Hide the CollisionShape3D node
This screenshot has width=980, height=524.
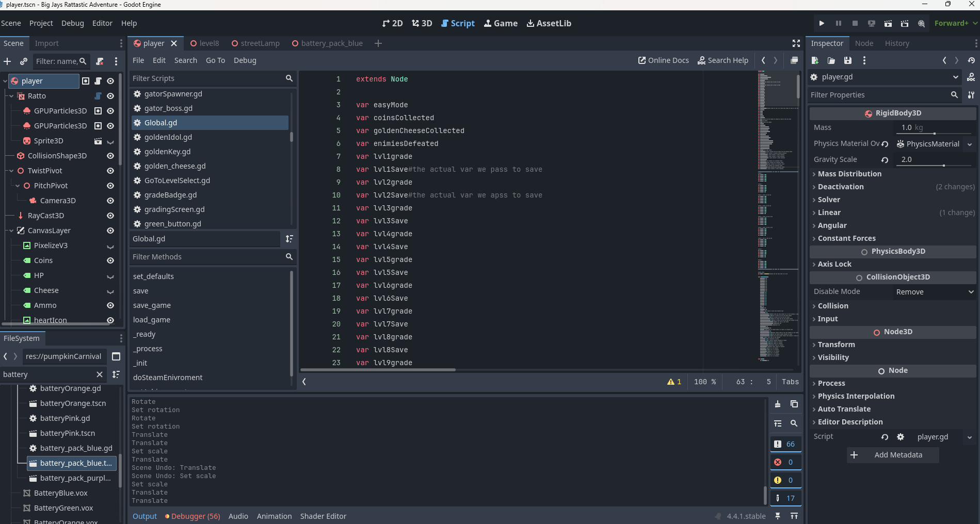[110, 156]
